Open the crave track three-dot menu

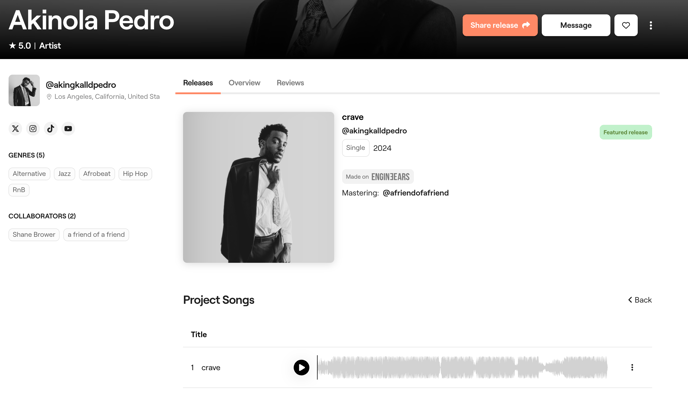coord(632,367)
